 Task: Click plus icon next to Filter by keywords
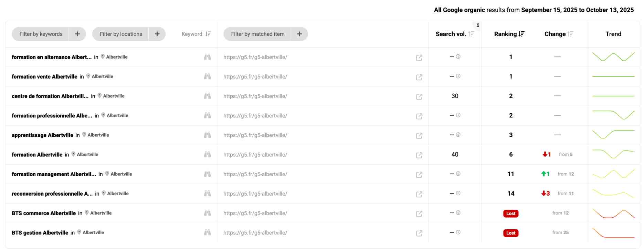pos(77,34)
